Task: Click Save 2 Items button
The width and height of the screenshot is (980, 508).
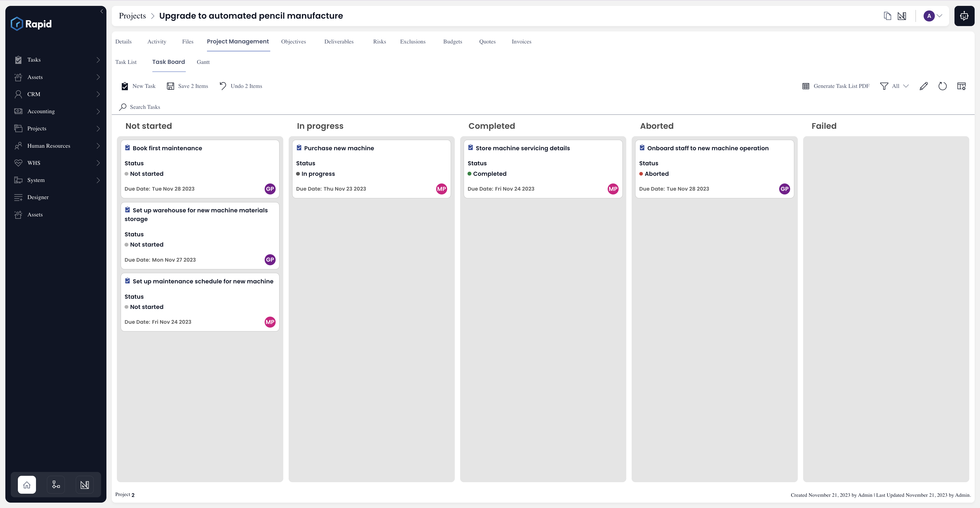Action: pyautogui.click(x=188, y=86)
